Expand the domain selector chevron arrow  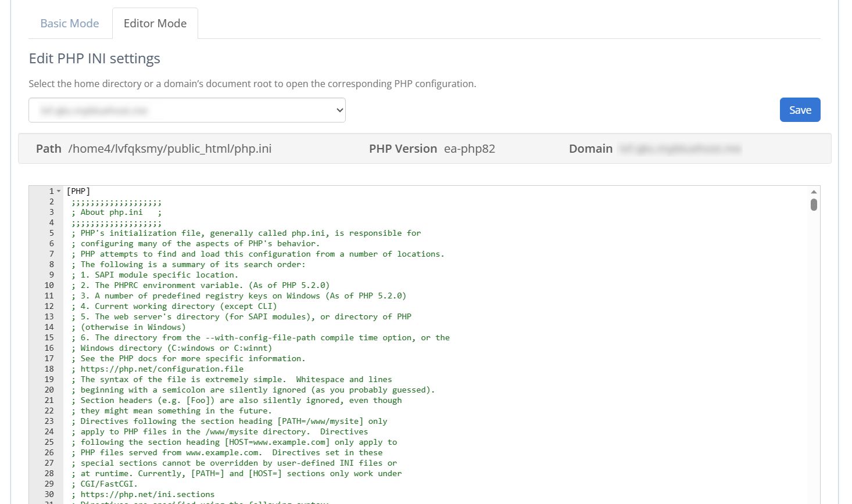(339, 110)
